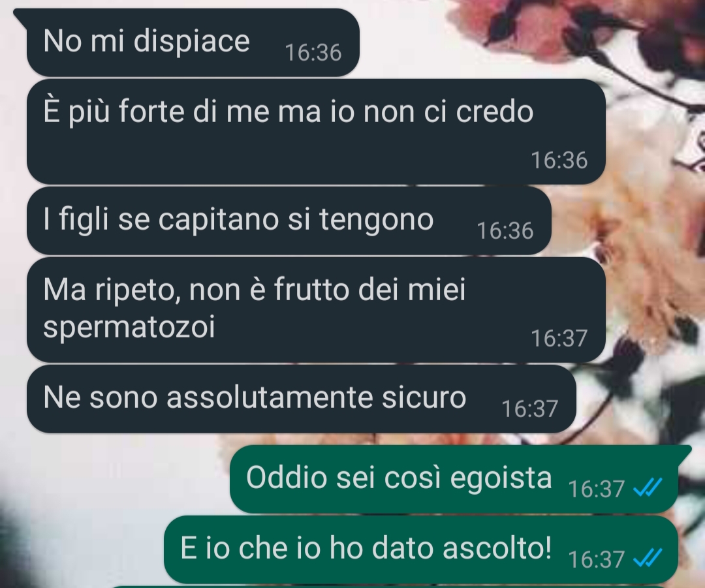This screenshot has height=588, width=705.
Task: Select the 'Oddio sei così egoista' sent message
Action: (x=454, y=479)
